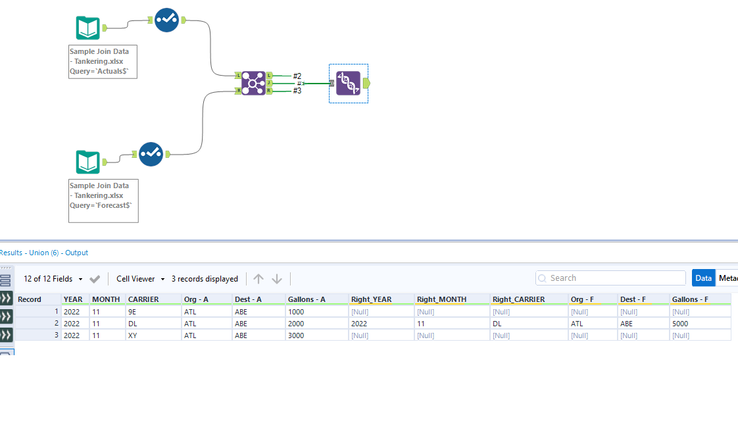This screenshot has height=421, width=738.
Task: Click the second results anchor arrow icon
Action: pyautogui.click(x=6, y=316)
